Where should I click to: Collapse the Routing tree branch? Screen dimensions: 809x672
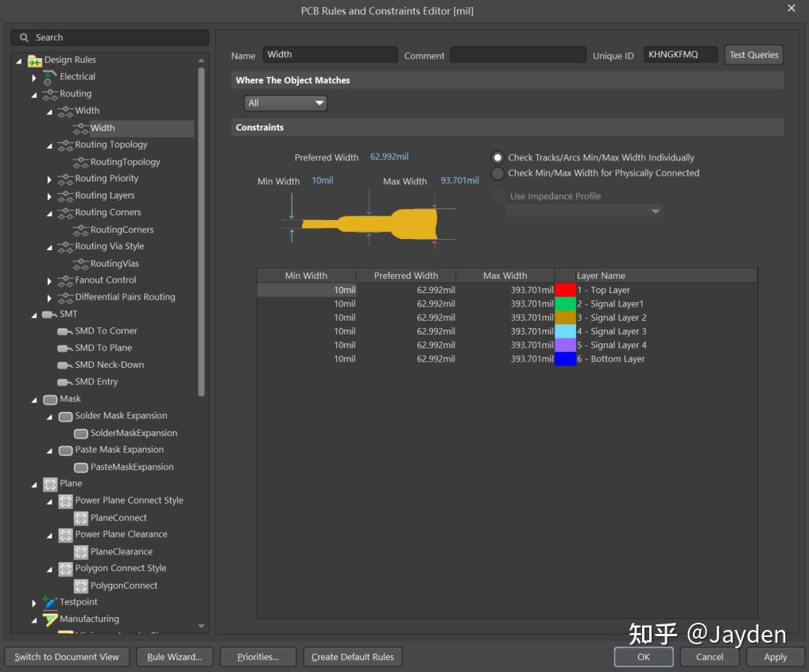click(33, 94)
